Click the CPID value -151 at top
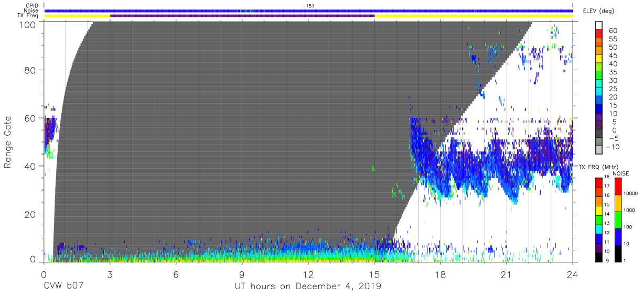The image size is (644, 297). (x=308, y=5)
